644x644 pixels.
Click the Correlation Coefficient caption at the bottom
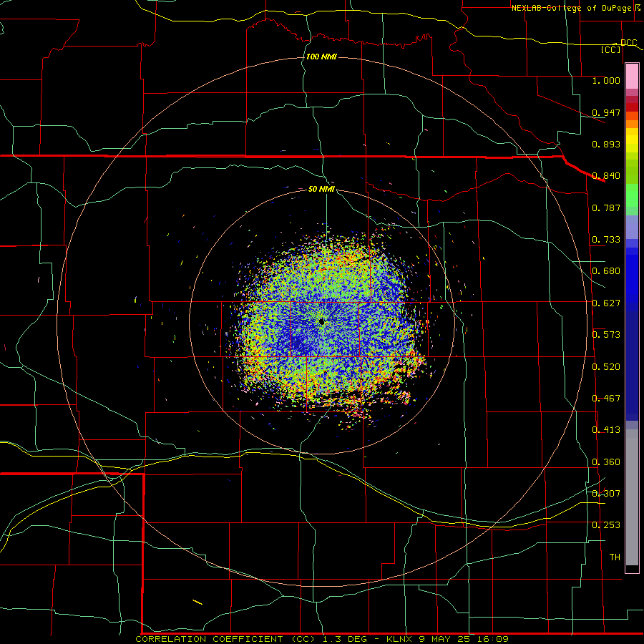pyautogui.click(x=321, y=639)
